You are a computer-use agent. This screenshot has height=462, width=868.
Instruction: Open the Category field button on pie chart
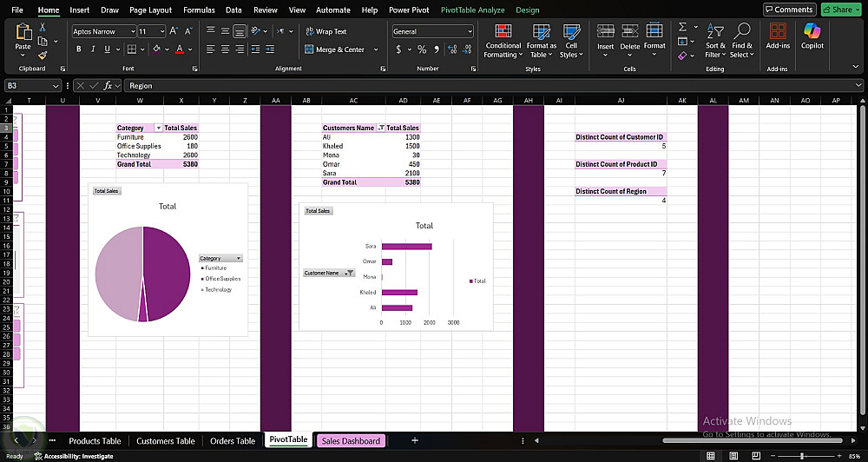click(x=220, y=258)
